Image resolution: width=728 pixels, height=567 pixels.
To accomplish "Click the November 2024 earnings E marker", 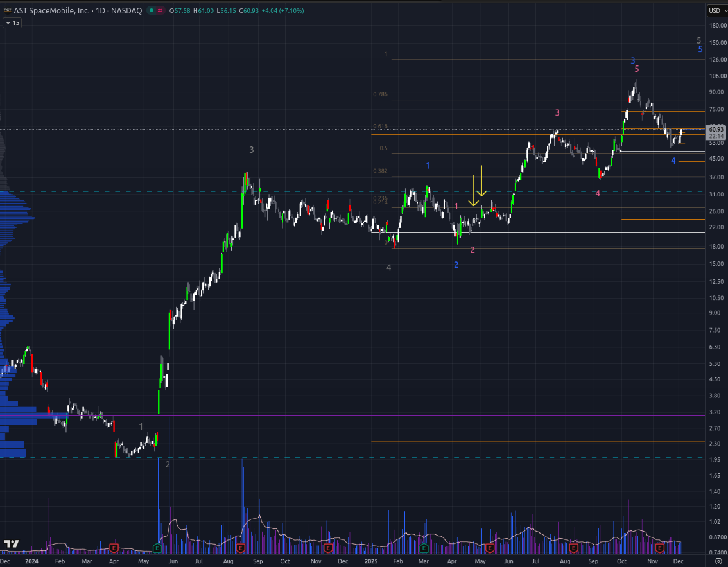I will [327, 548].
